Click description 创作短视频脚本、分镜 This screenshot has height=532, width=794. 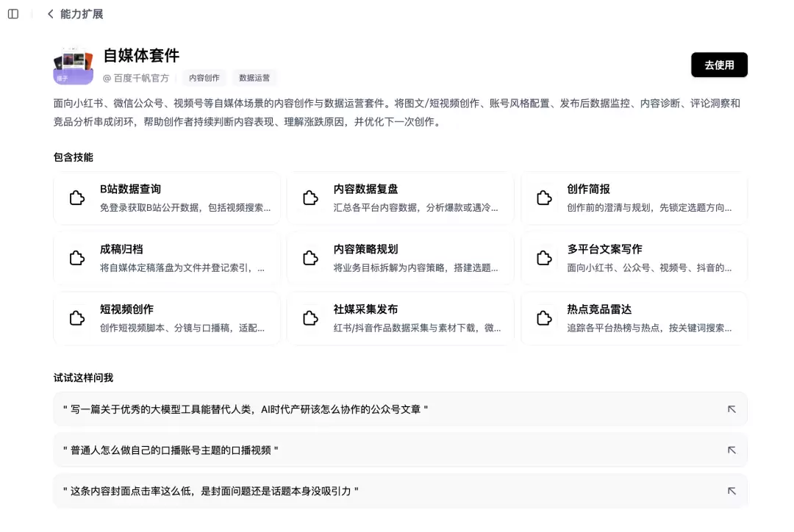(x=182, y=328)
